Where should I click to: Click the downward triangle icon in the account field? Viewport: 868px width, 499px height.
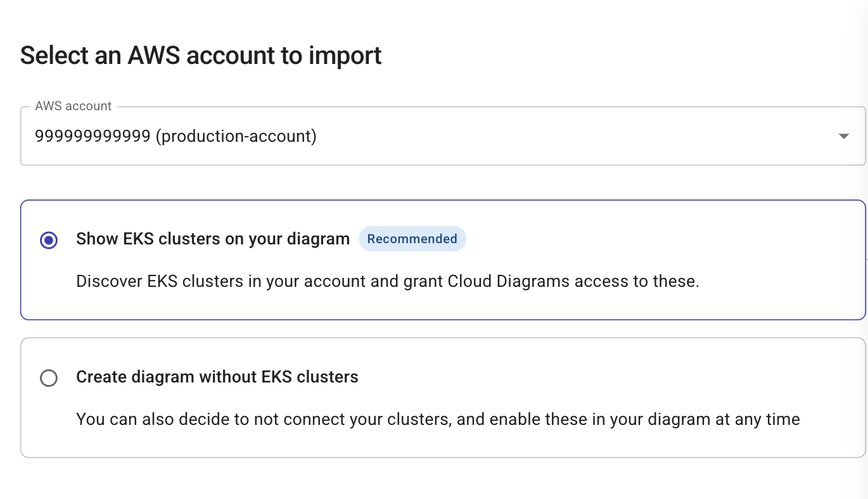(843, 136)
